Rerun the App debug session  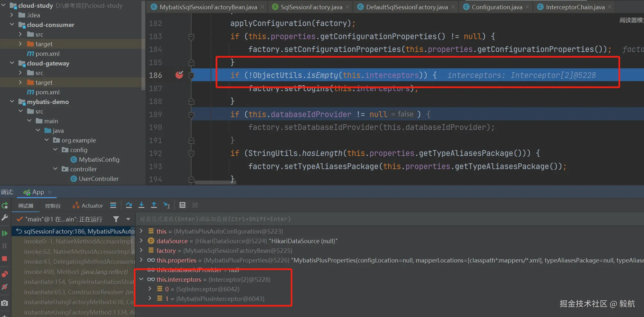[x=5, y=205]
